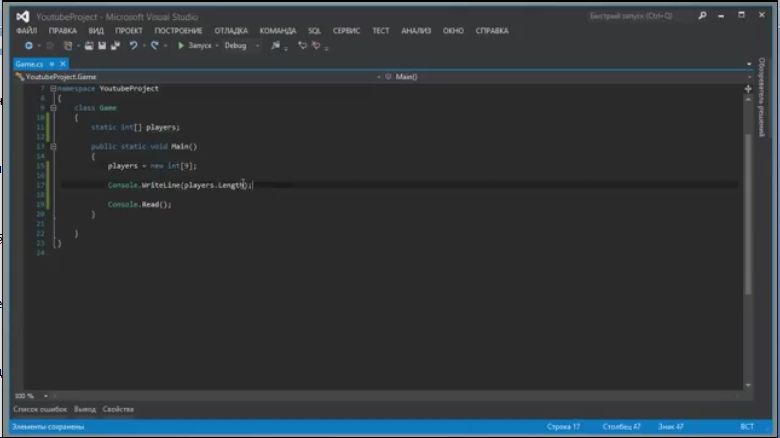
Task: Click the Navigate Backward toolbar icon
Action: 28,45
